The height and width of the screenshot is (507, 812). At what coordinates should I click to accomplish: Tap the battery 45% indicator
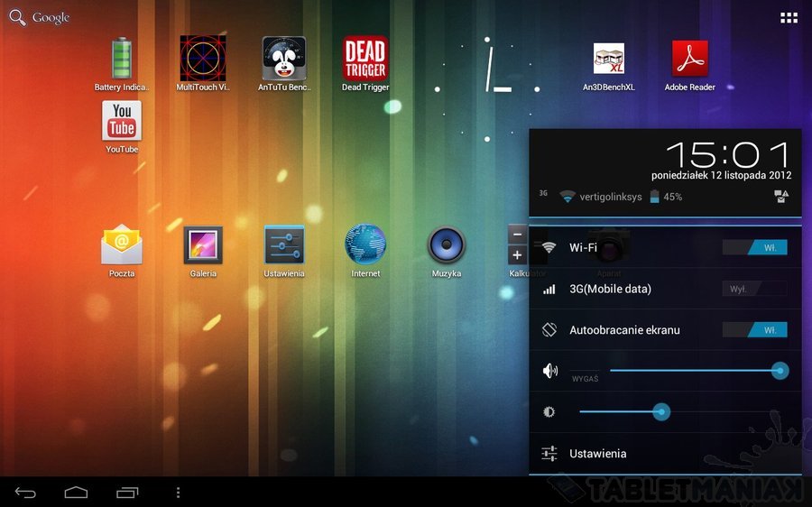point(666,197)
